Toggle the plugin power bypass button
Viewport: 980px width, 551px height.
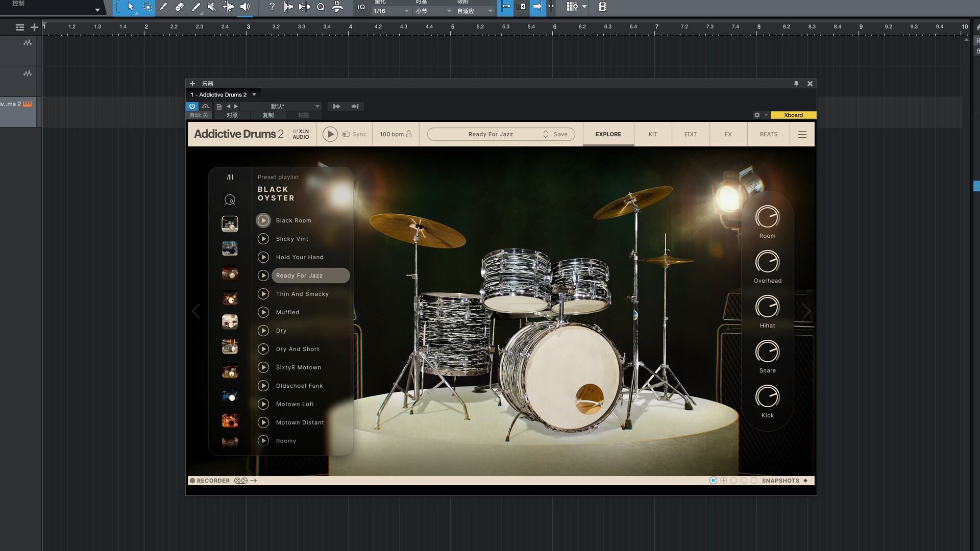coord(192,106)
